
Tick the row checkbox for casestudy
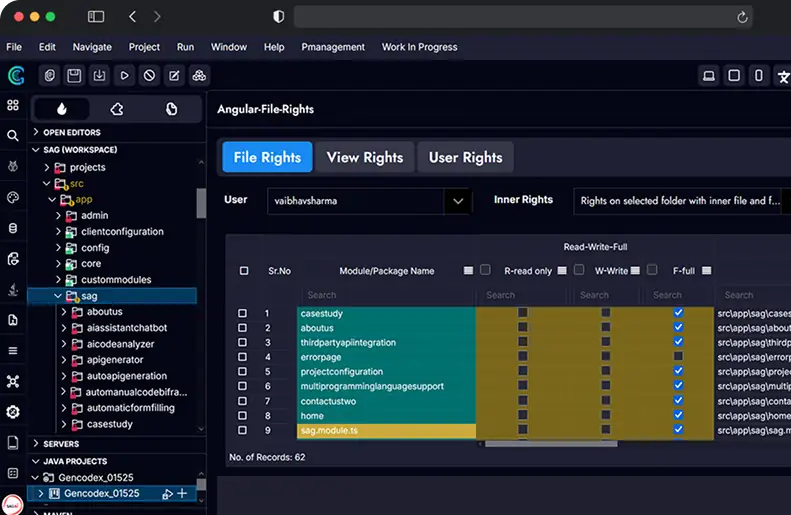pos(243,313)
